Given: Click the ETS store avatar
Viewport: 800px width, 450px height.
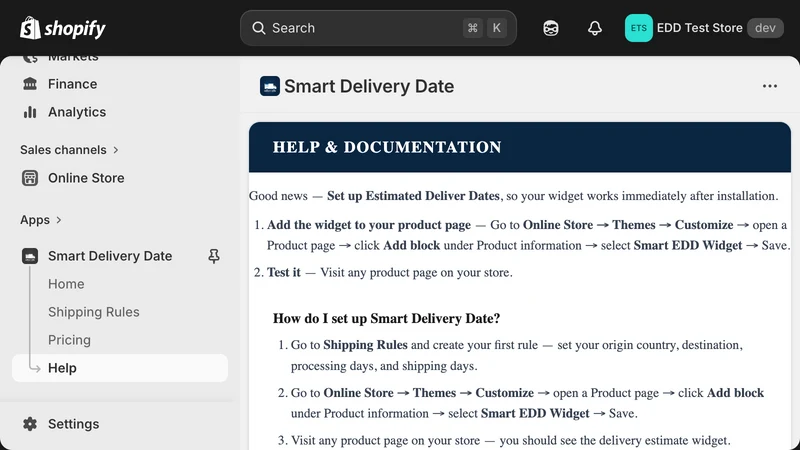Looking at the screenshot, I should (638, 28).
